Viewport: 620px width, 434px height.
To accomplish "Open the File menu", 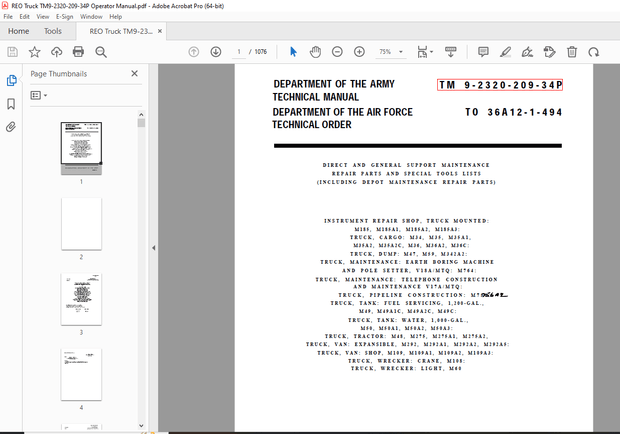I will [x=8, y=17].
